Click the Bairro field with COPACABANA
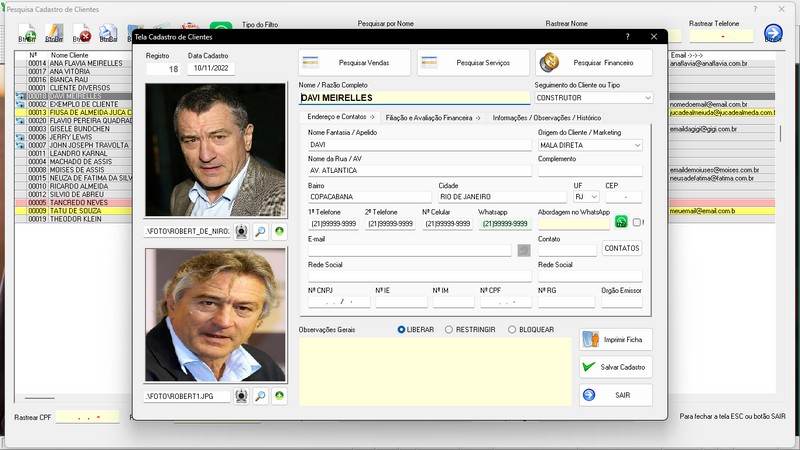The image size is (800, 450). pyautogui.click(x=369, y=196)
